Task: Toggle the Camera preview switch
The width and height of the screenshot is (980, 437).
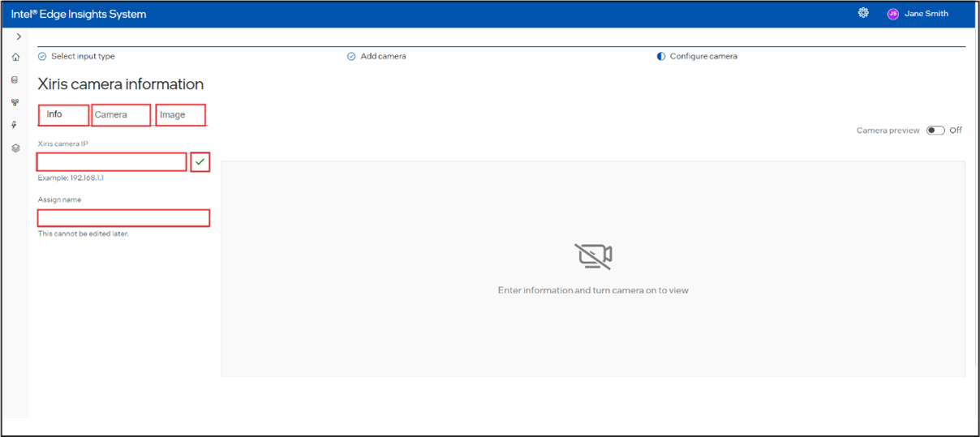Action: 935,131
